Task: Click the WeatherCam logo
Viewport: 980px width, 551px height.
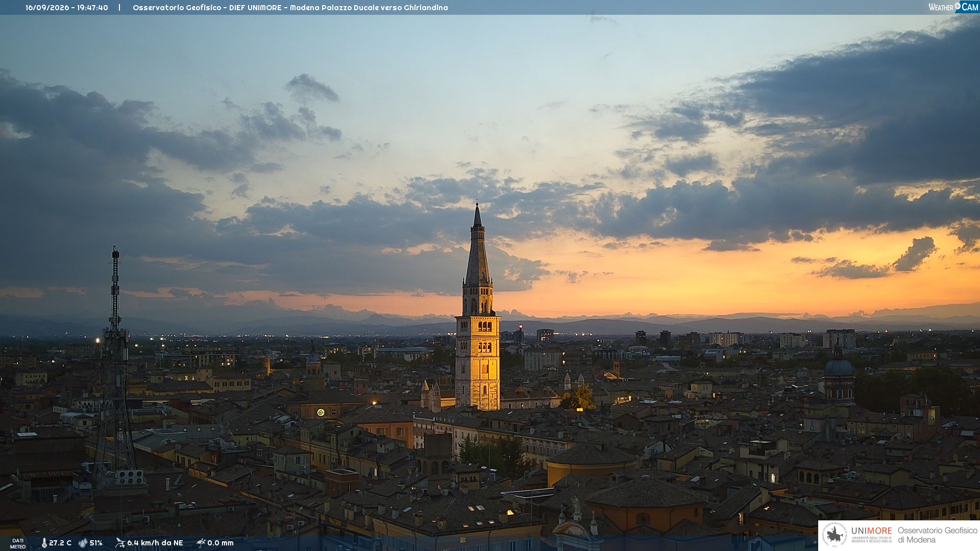Action: [x=953, y=7]
